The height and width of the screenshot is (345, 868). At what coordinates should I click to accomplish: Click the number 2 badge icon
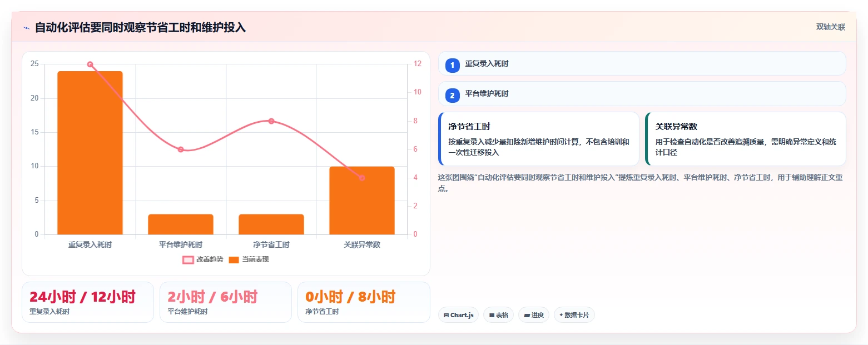click(x=452, y=96)
